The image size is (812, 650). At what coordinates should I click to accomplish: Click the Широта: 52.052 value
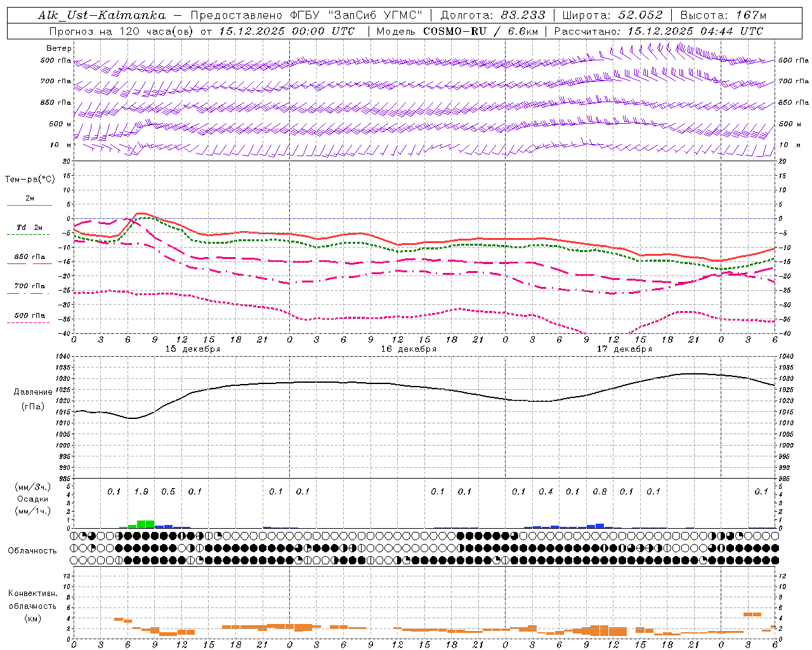pos(613,15)
